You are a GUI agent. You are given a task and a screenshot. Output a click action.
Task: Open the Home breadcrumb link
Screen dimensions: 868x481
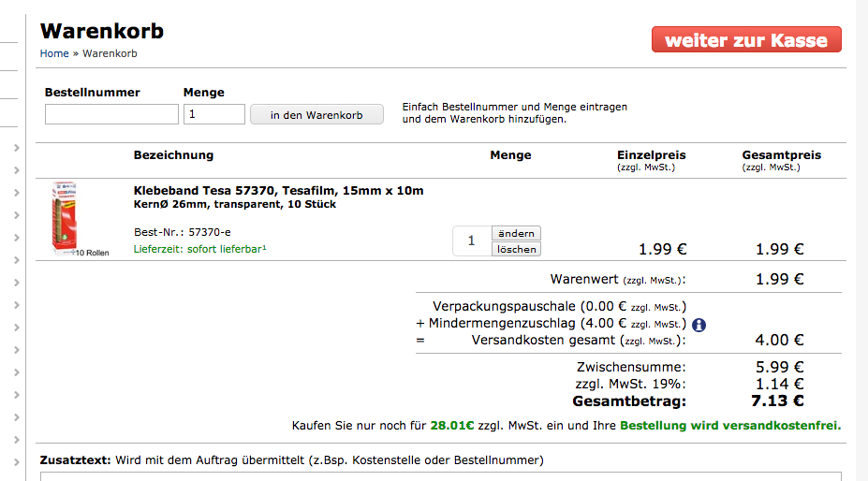click(54, 53)
